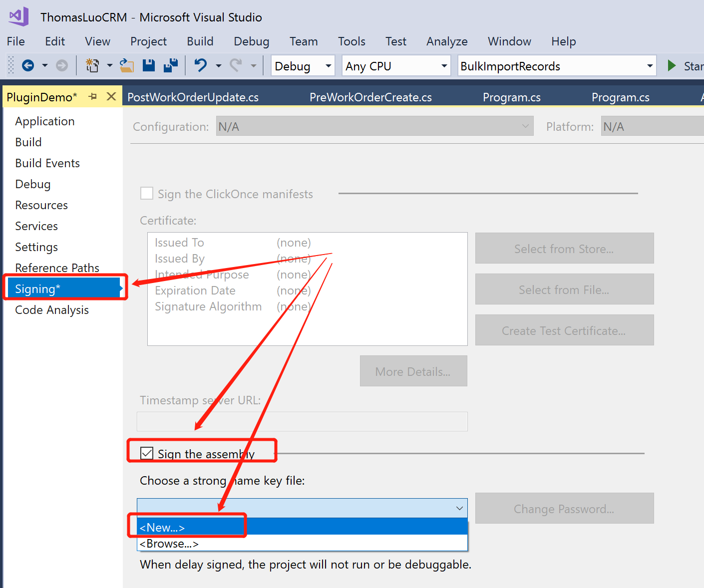Click the Redo toolbar icon
Screen dimensions: 704x588
pyautogui.click(x=236, y=65)
